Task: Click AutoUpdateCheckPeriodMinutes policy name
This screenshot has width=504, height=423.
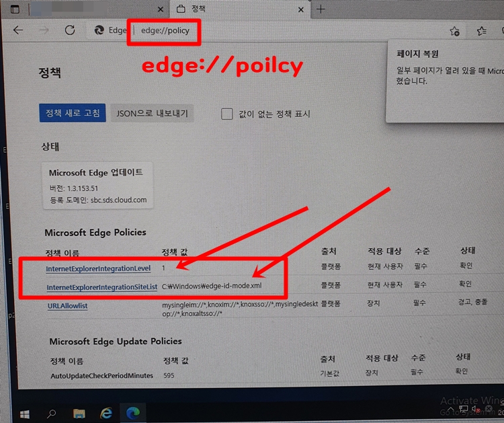Action: click(x=101, y=375)
